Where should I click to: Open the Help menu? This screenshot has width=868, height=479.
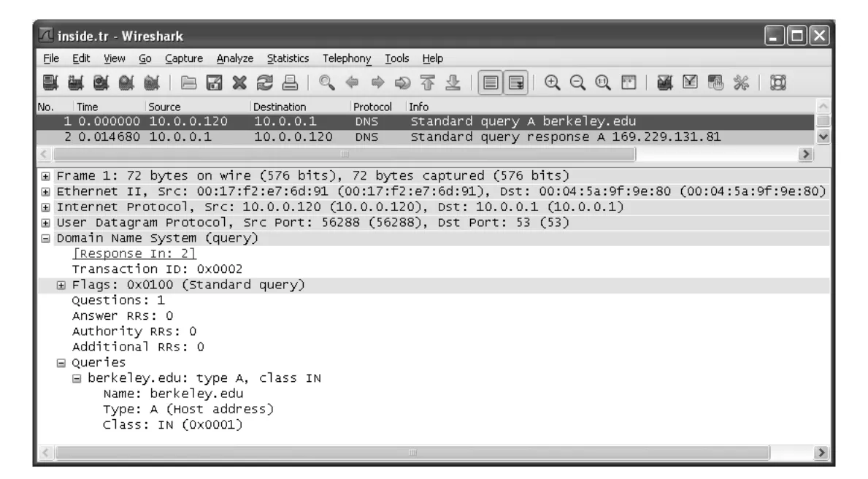coord(432,58)
